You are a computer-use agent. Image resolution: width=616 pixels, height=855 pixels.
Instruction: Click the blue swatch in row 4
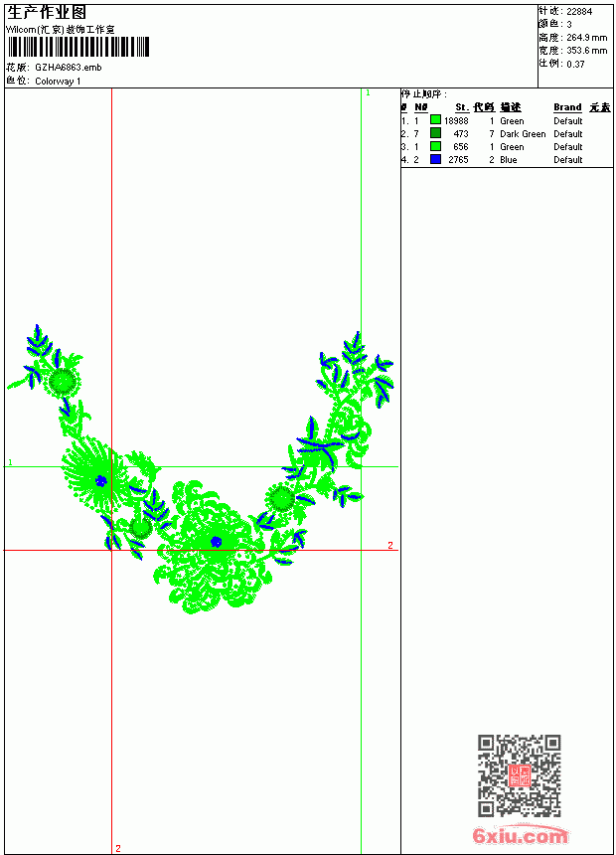435,159
